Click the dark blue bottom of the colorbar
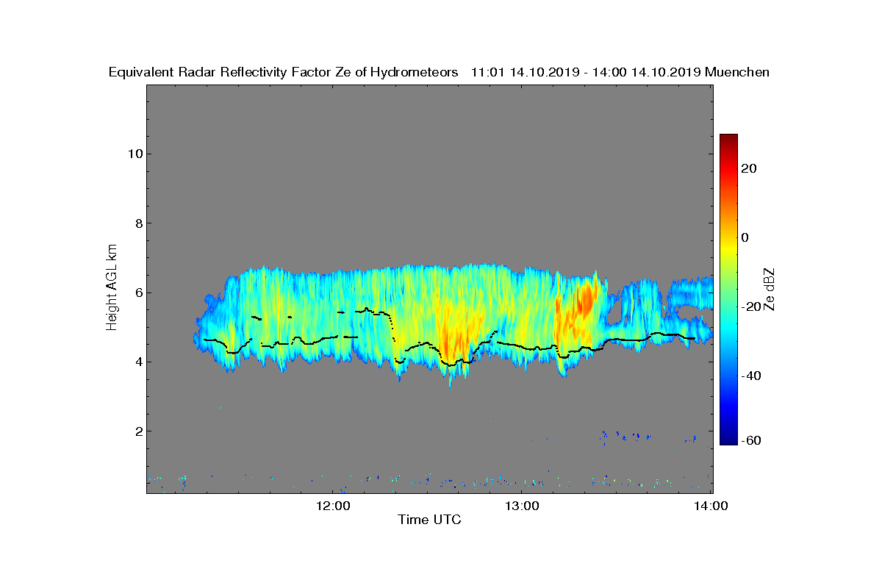The image size is (882, 588). pos(728,440)
